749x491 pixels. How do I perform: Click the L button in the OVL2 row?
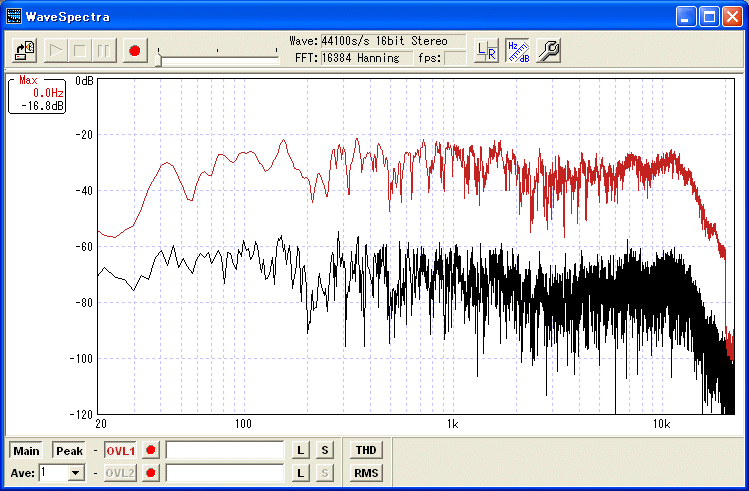click(300, 473)
